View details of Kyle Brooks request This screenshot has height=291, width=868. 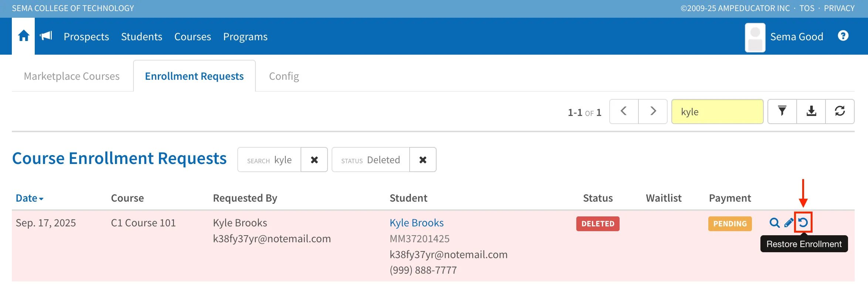point(774,223)
